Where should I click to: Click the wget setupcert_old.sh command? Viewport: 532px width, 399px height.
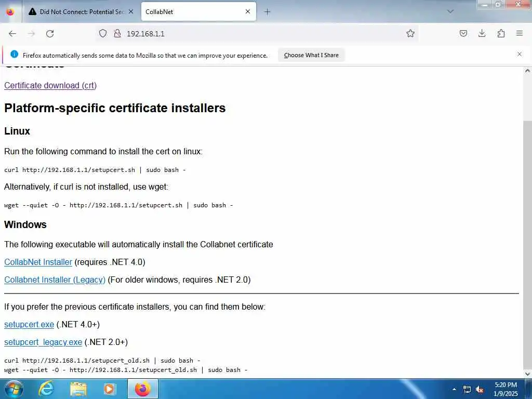[x=126, y=370]
